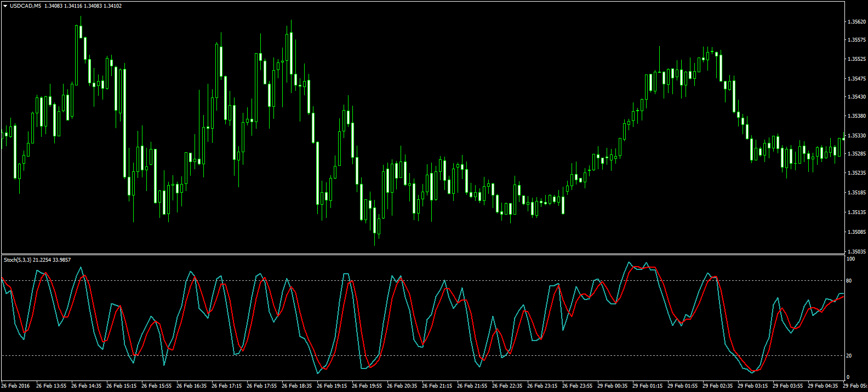The height and width of the screenshot is (392, 868).
Task: Click the 26 Feb 17:15 time label
Action: coord(227,386)
